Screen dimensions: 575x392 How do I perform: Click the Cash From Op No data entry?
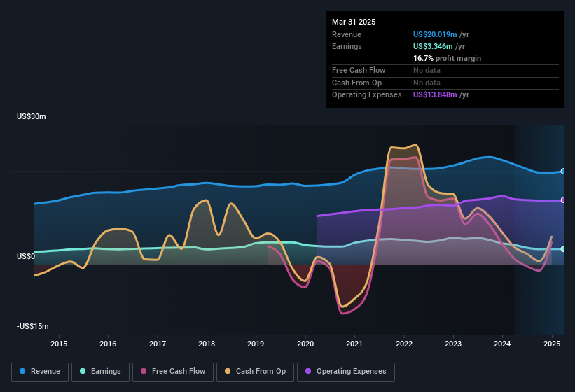pos(427,83)
